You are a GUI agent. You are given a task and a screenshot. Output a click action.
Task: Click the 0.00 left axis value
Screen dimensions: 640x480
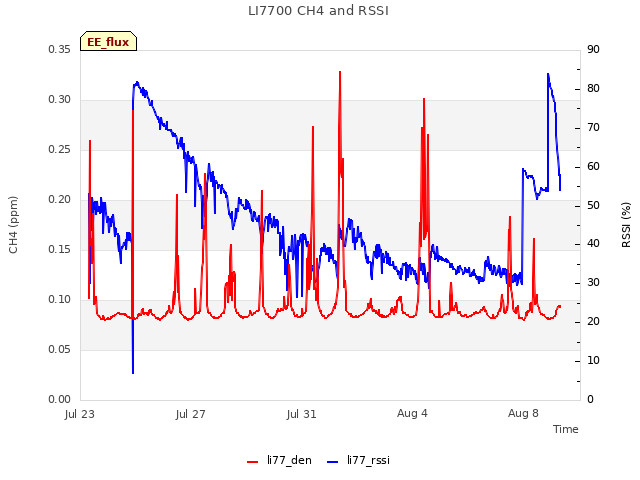pyautogui.click(x=60, y=400)
